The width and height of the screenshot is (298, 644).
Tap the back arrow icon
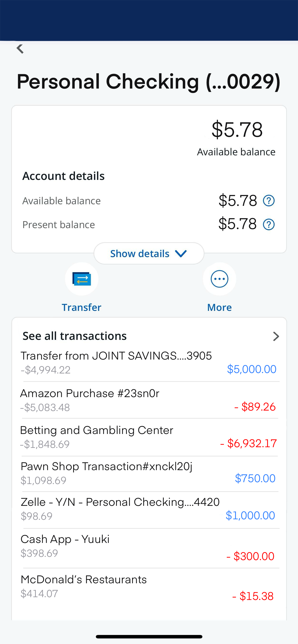[x=20, y=49]
